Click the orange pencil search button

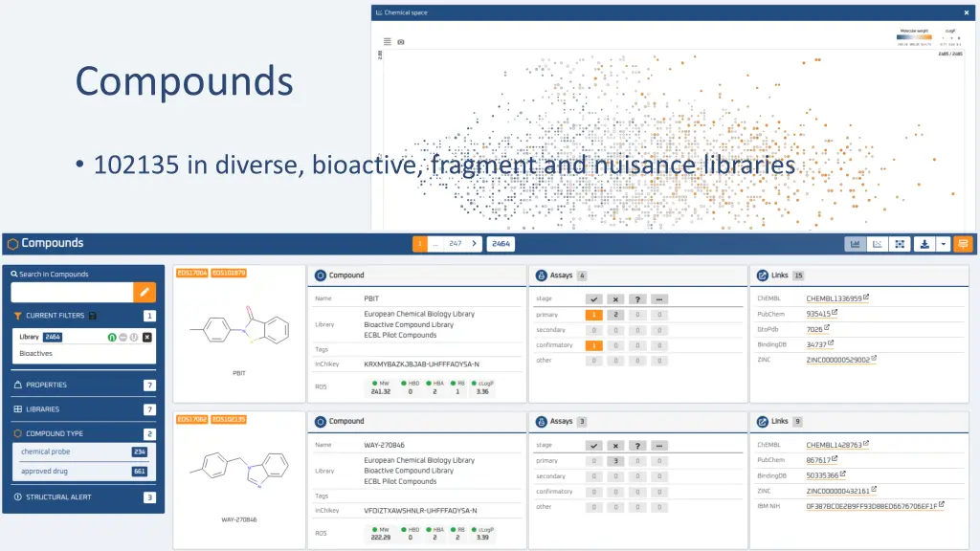tap(145, 293)
